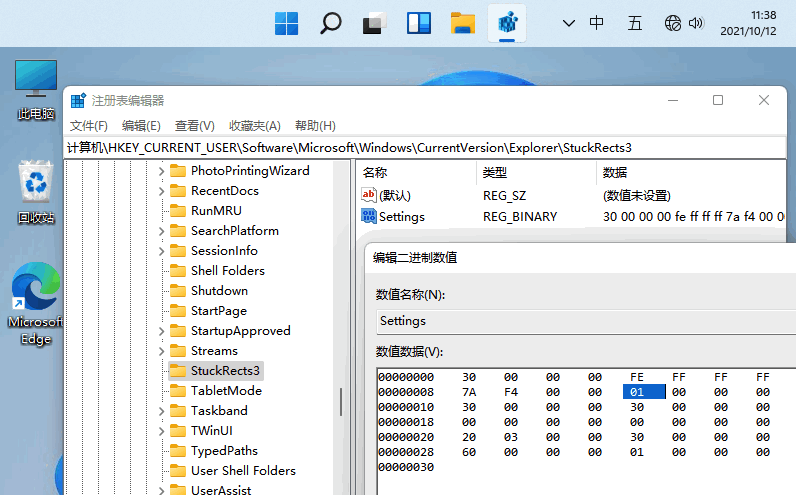
Task: Click highlighted 01 byte at 00000008
Action: pos(644,392)
